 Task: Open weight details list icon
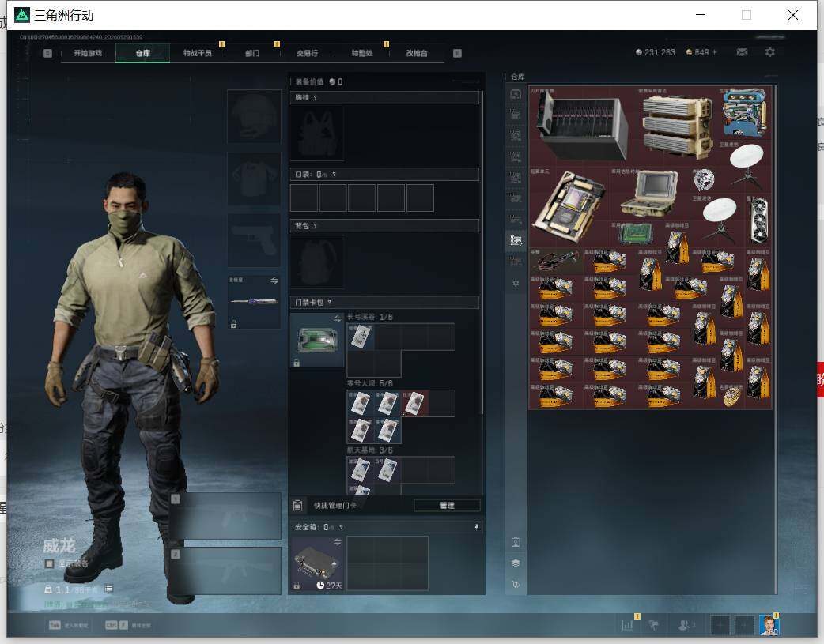[x=108, y=589]
